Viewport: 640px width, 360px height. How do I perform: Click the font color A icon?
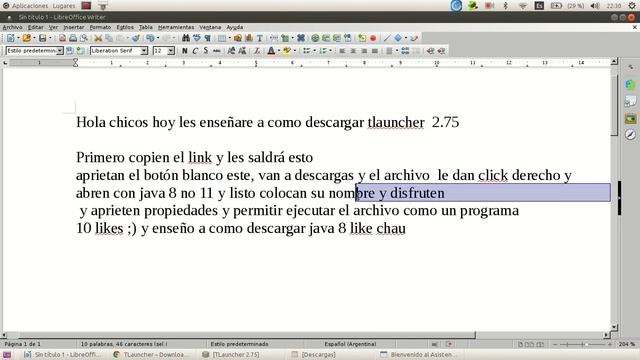[271, 51]
